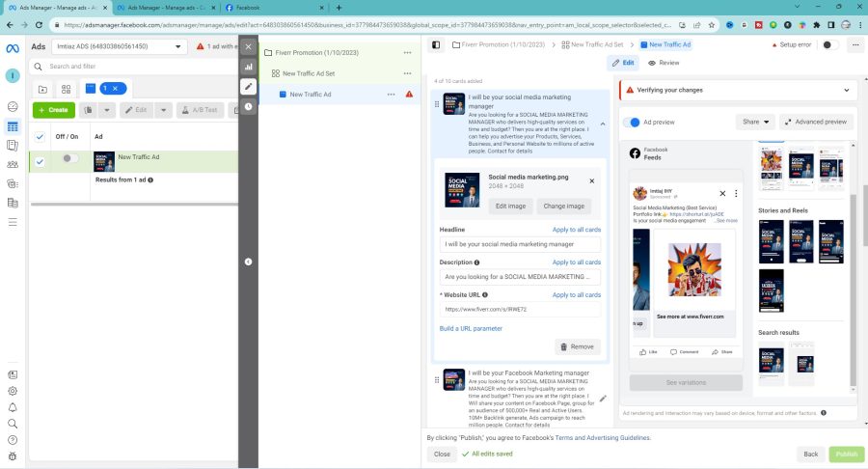Image resolution: width=868 pixels, height=469 pixels.
Task: Open editor more options three-dot menu
Action: click(x=855, y=44)
